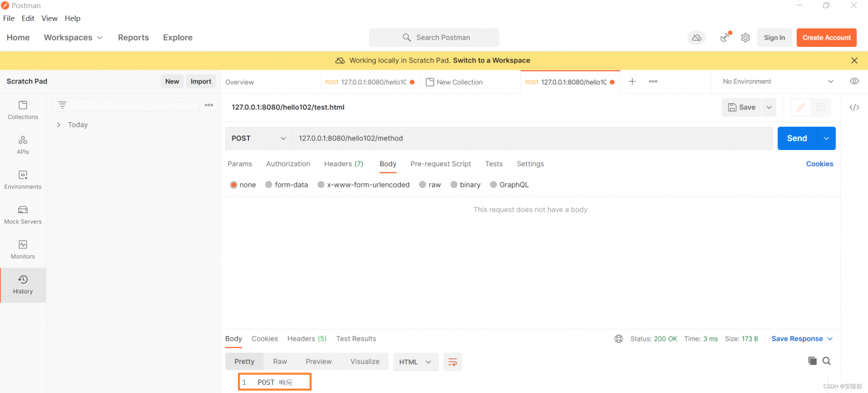
Task: Open the Workspaces dropdown
Action: click(73, 37)
